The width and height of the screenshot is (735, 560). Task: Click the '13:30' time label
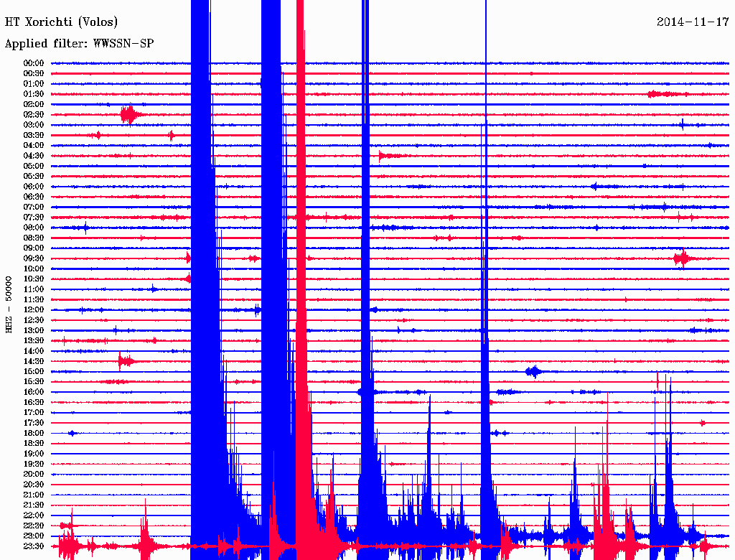point(34,340)
